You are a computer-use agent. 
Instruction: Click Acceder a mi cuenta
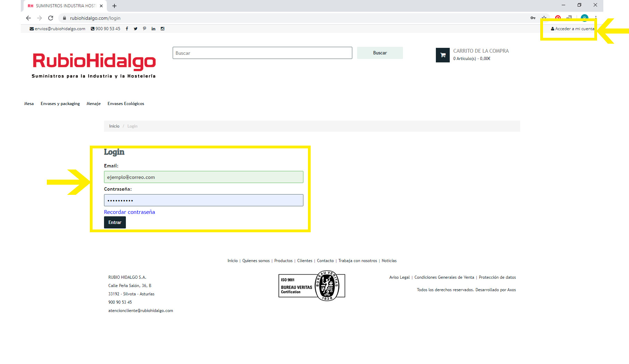coord(572,29)
